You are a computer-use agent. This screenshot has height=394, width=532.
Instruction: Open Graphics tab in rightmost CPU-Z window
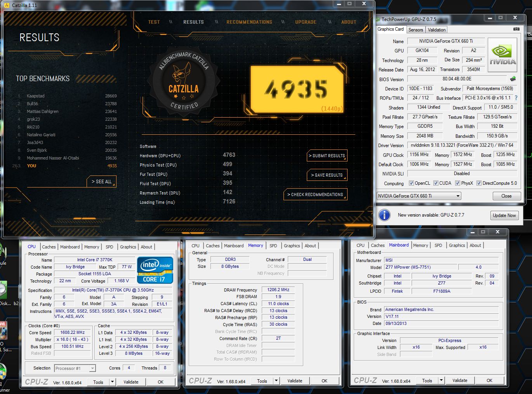tap(457, 245)
